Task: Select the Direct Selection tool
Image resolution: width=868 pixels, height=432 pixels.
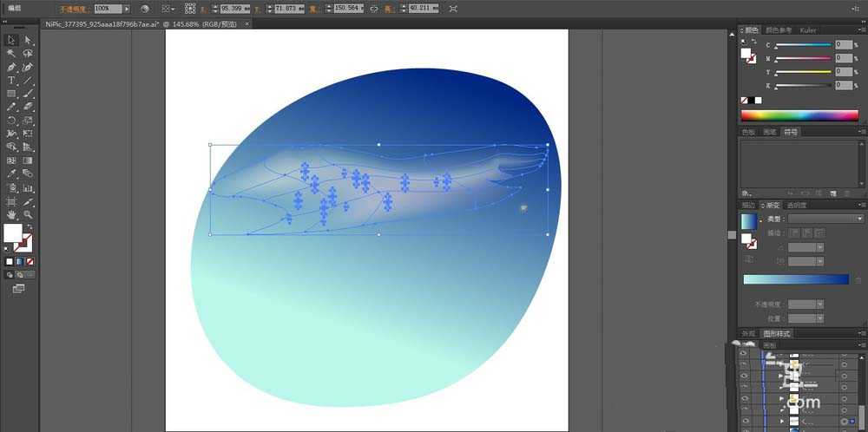Action: coord(28,40)
